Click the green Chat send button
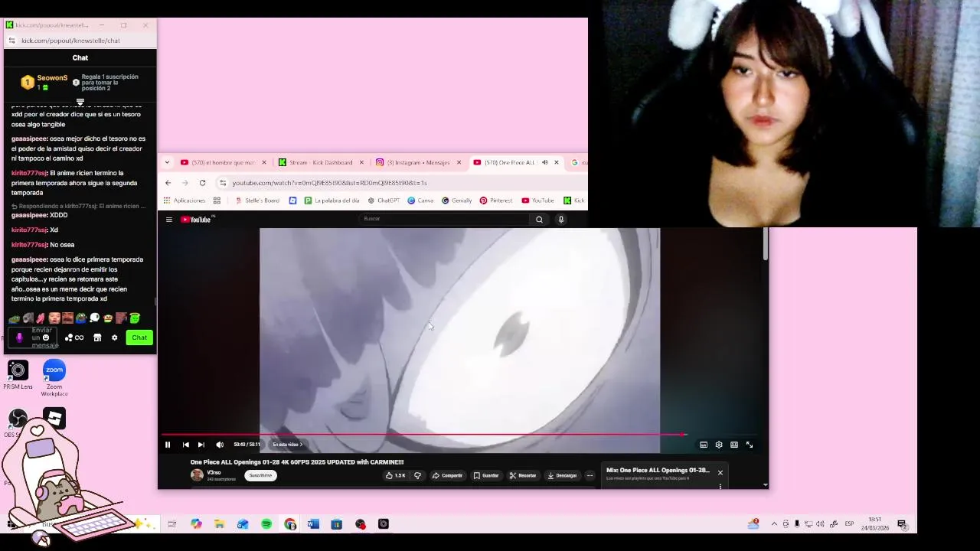Screen dimensions: 980x551 click(x=139, y=337)
